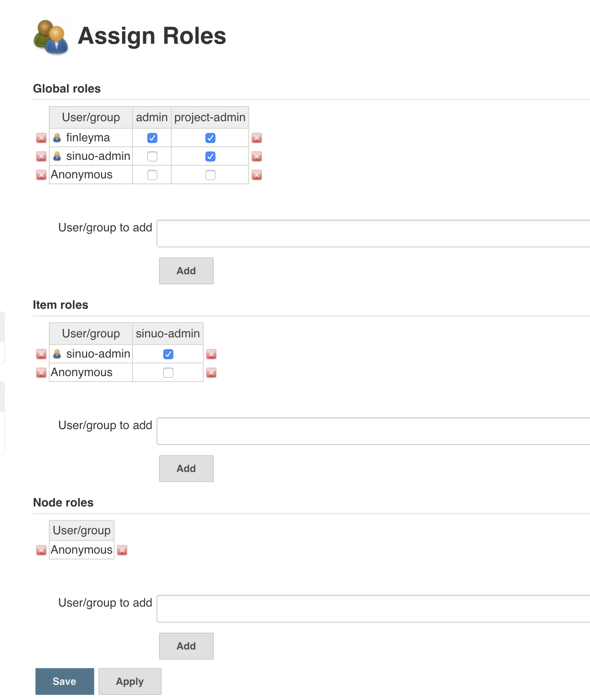Viewport: 590px width, 700px height.
Task: Click right delete icon for Node roles Anonymous
Action: coord(122,550)
